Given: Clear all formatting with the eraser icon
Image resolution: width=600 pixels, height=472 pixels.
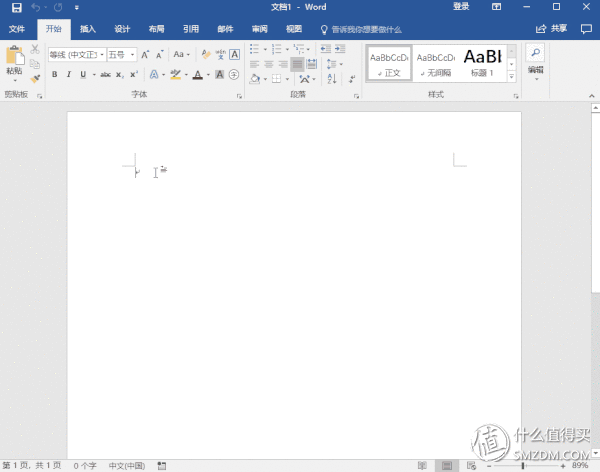Looking at the screenshot, I should pos(206,54).
